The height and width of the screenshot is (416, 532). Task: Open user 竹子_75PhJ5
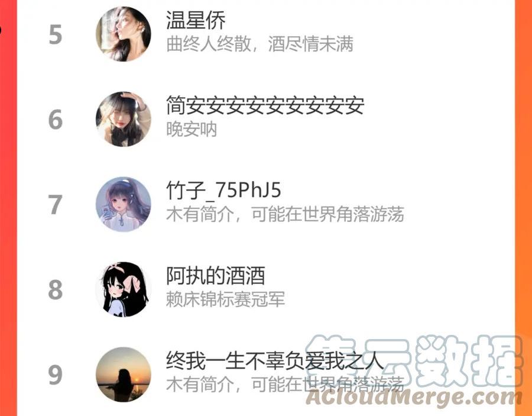pyautogui.click(x=223, y=190)
